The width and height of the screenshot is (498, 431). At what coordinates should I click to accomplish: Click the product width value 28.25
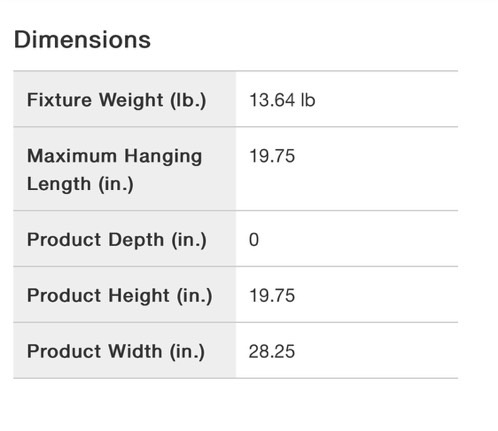click(272, 351)
